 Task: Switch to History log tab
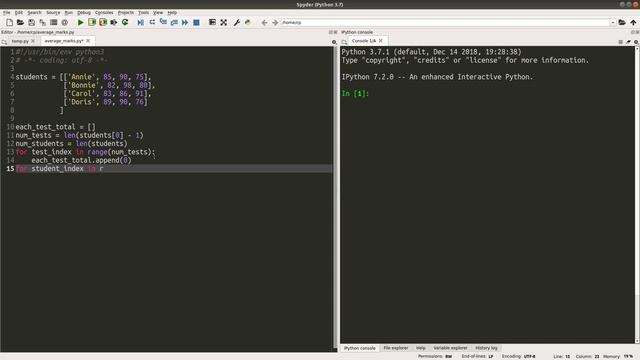[486, 348]
